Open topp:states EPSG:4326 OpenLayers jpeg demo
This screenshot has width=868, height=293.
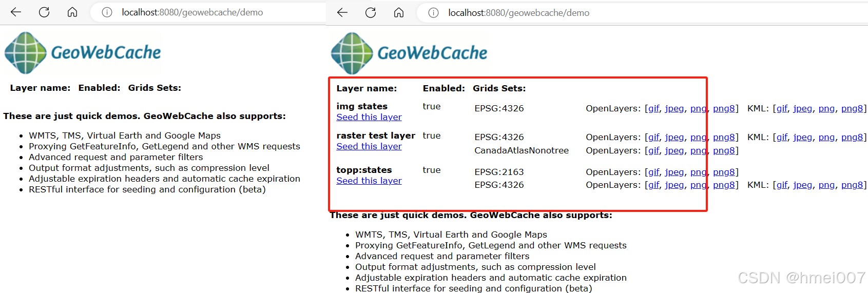pyautogui.click(x=674, y=185)
